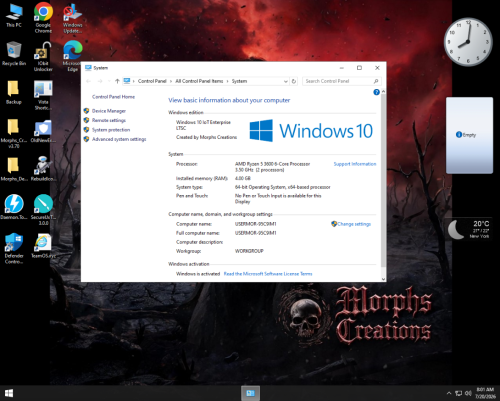Click the volume icon in system tray
The width and height of the screenshot is (500, 401).
click(x=468, y=393)
